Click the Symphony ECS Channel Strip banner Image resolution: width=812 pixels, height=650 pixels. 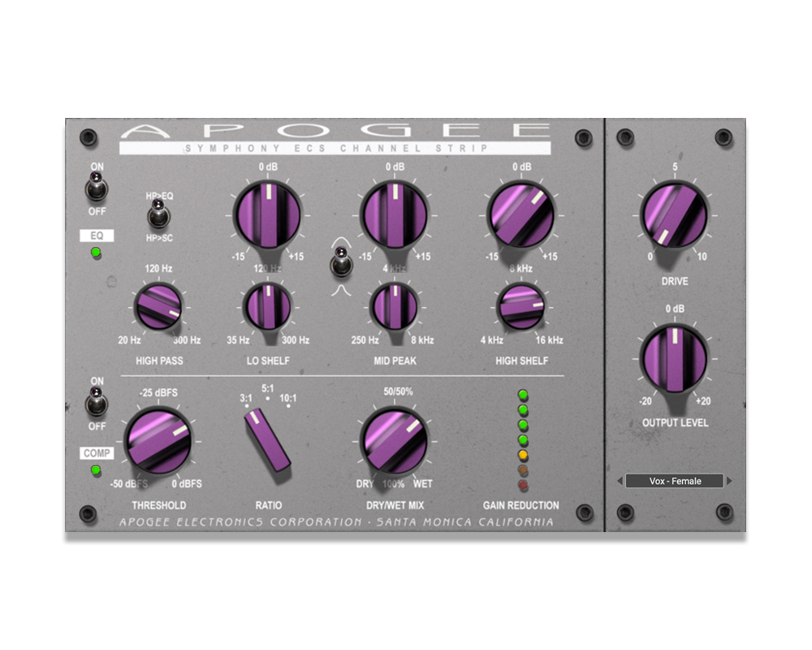coord(335,148)
